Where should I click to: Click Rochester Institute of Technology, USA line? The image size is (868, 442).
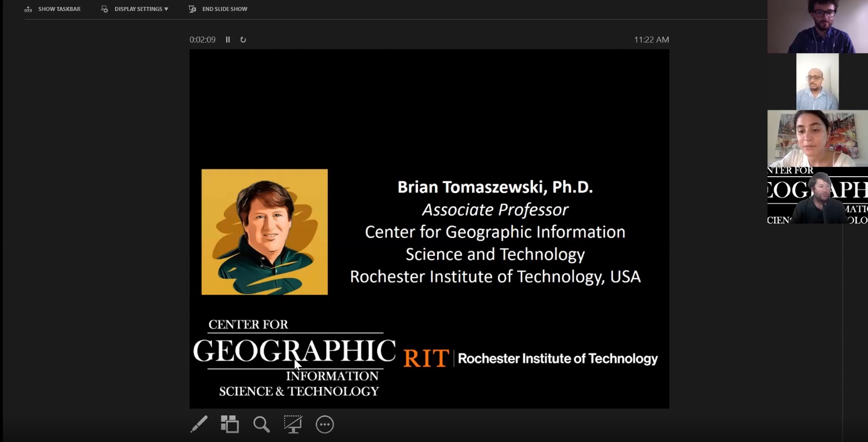tap(496, 277)
